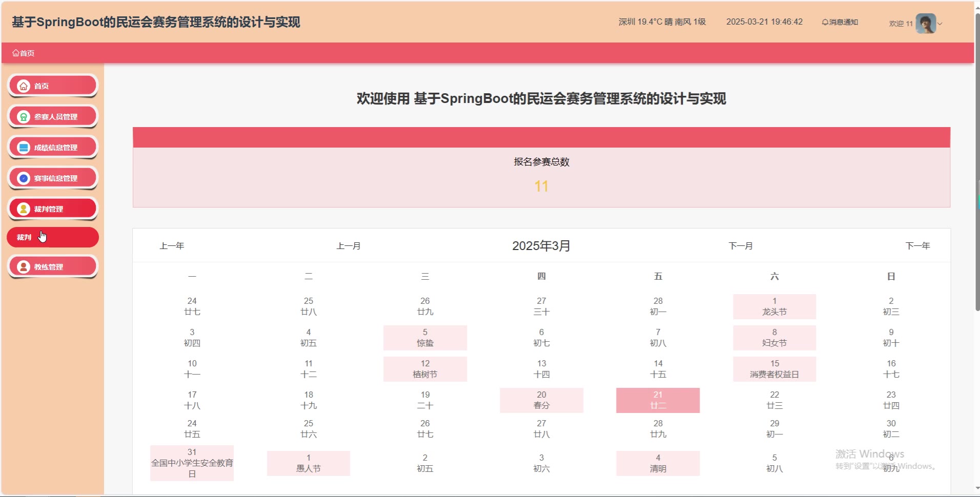The height and width of the screenshot is (497, 980).
Task: Go to previous month with 上一月
Action: pos(349,246)
